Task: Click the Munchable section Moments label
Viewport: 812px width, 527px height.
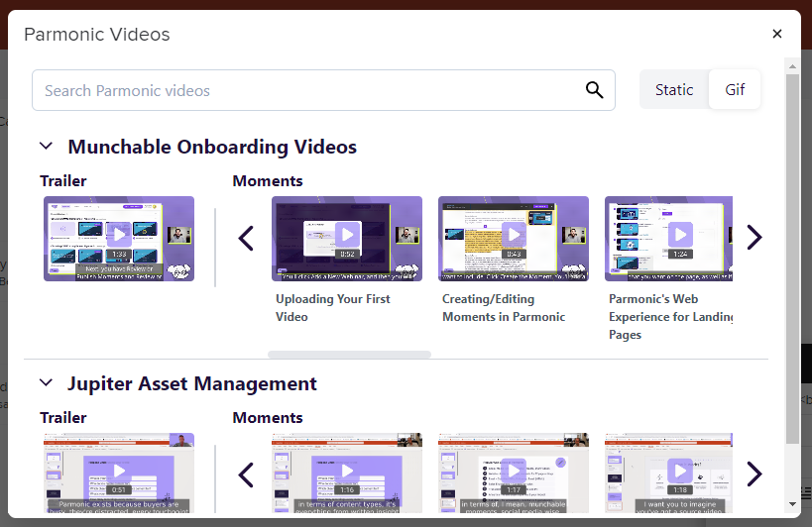Action: click(x=268, y=181)
